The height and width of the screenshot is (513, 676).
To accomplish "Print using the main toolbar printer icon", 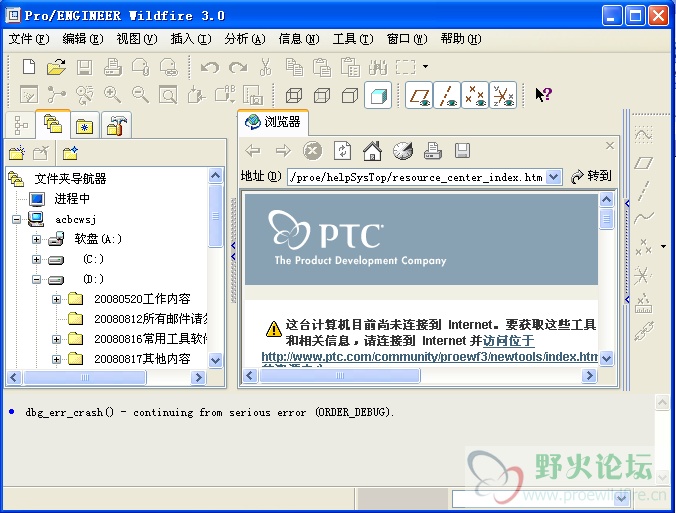I will tap(113, 67).
